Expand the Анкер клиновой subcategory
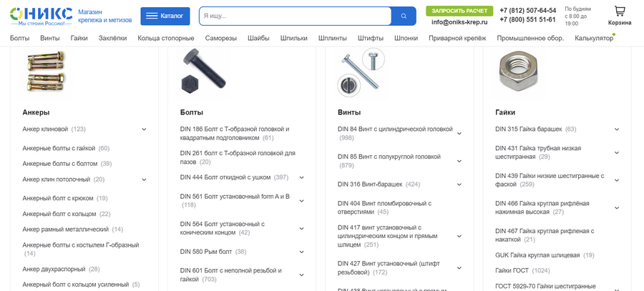The height and width of the screenshot is (291, 644). [x=144, y=129]
